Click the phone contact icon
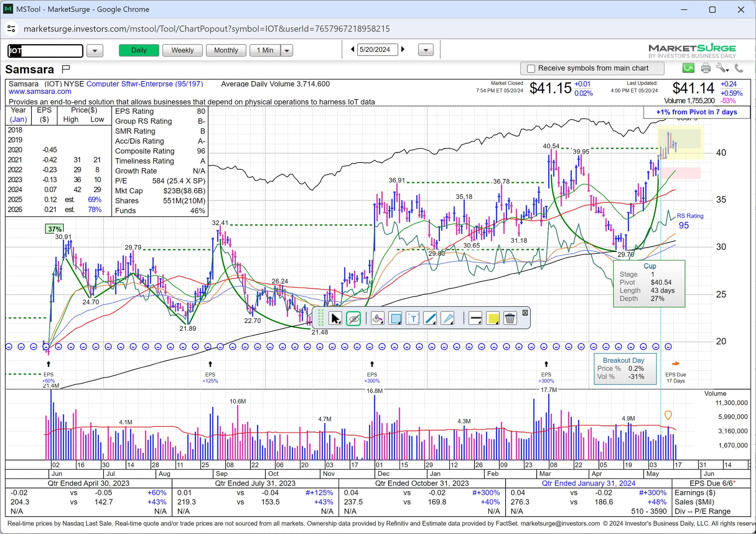The height and width of the screenshot is (534, 756). click(739, 68)
